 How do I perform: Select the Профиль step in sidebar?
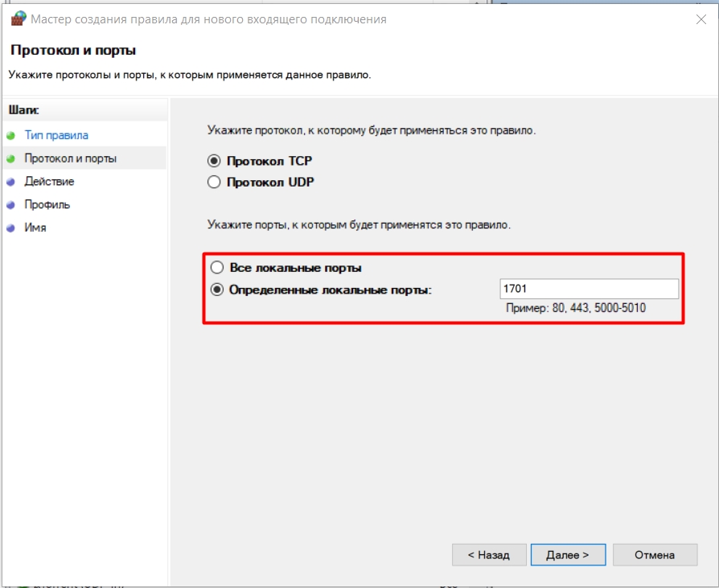coord(47,204)
